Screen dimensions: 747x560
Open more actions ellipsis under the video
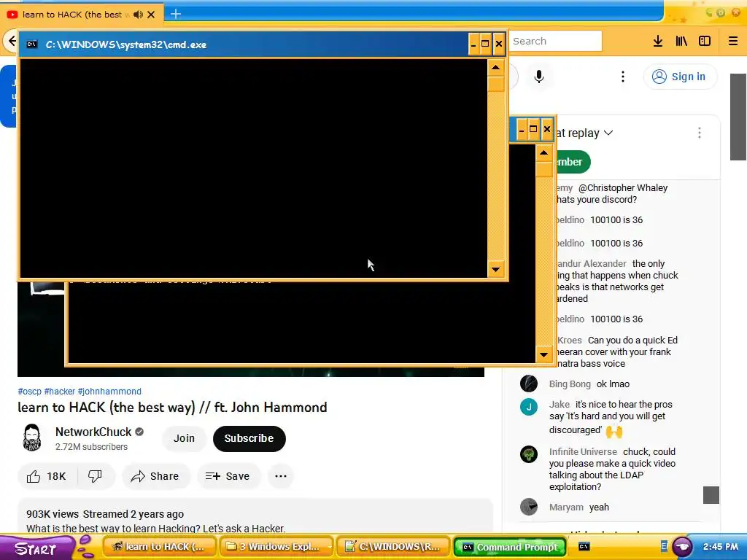(281, 476)
